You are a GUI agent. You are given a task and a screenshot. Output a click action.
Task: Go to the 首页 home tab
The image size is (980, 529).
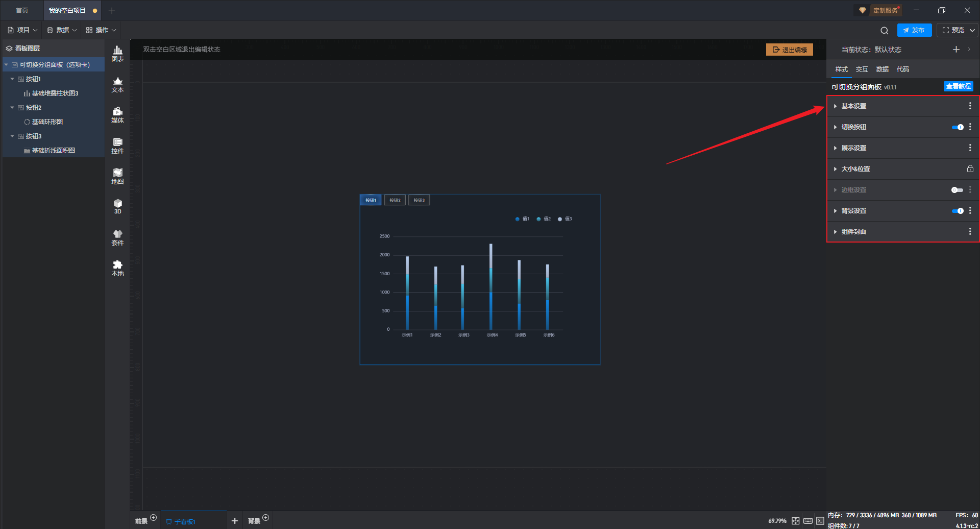click(x=22, y=11)
